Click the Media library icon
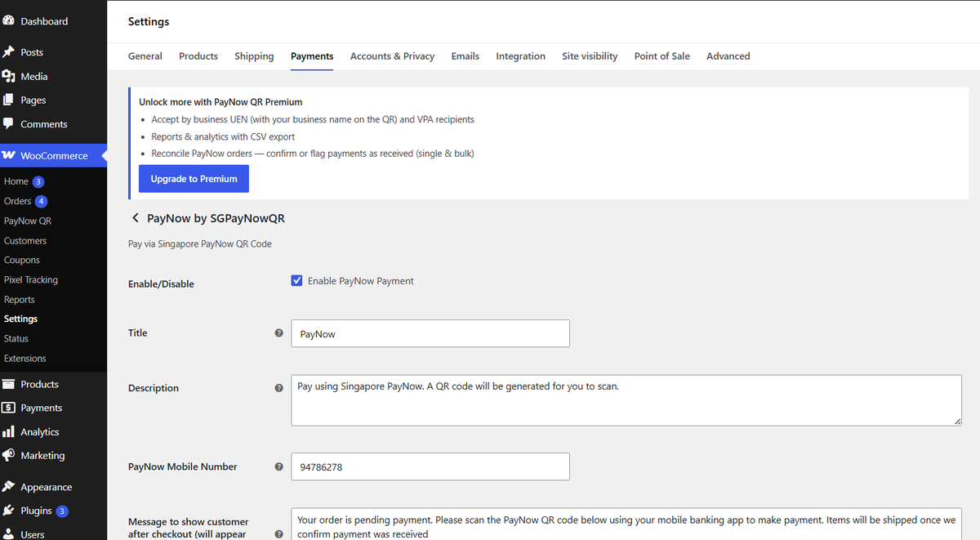 (x=8, y=76)
